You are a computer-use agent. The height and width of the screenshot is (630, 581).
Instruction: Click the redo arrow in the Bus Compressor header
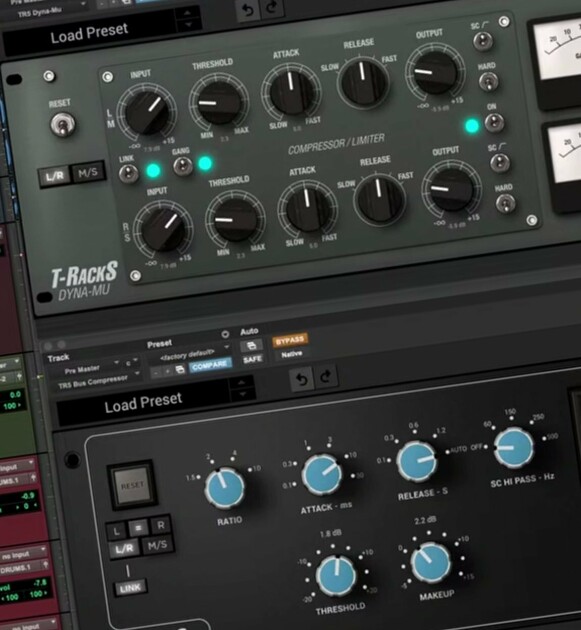pyautogui.click(x=325, y=376)
